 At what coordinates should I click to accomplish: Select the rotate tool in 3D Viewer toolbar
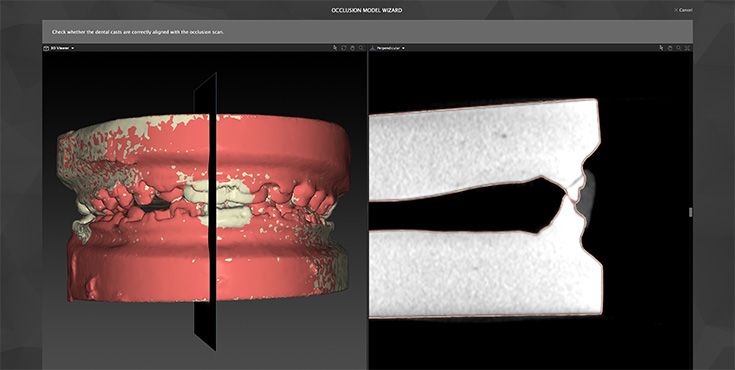click(x=343, y=48)
